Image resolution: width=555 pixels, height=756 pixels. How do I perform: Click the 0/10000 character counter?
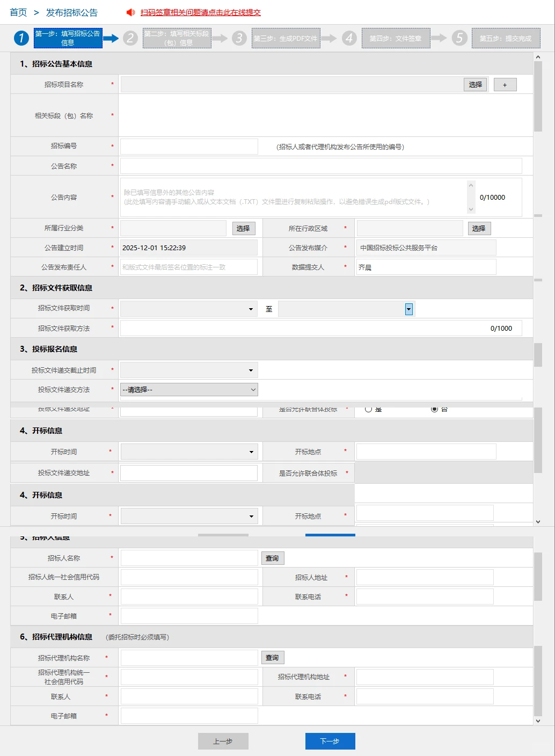pyautogui.click(x=493, y=198)
